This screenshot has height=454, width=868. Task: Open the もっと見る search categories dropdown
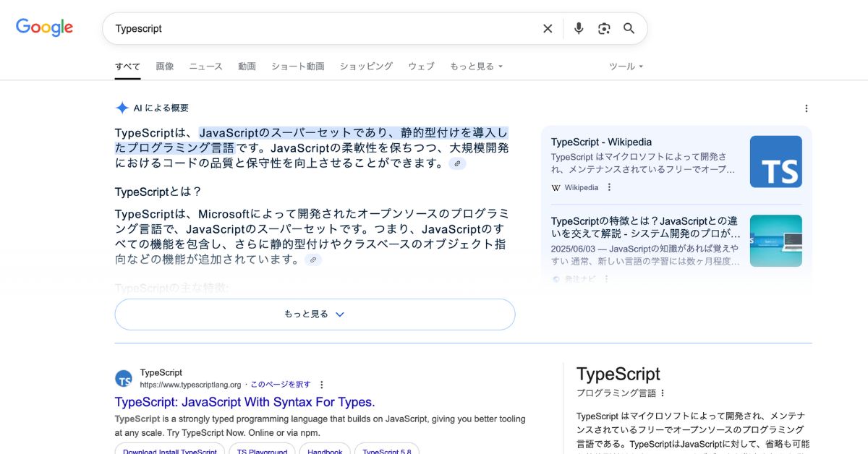pyautogui.click(x=476, y=66)
